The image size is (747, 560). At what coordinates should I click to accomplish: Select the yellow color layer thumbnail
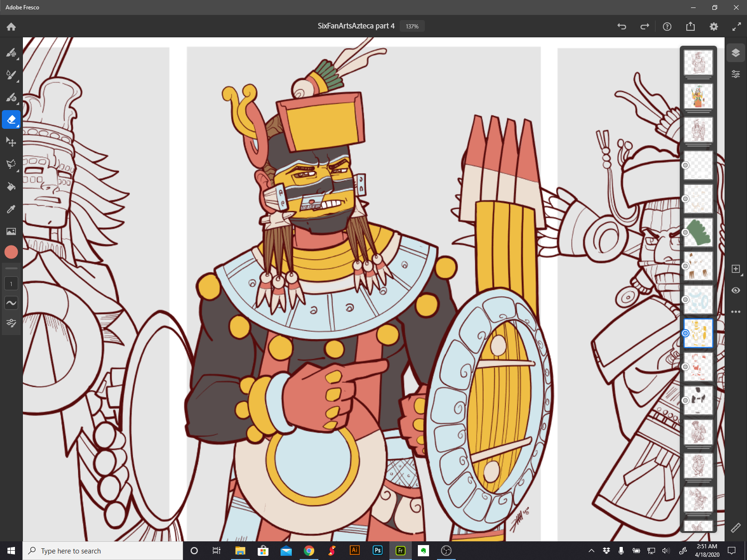(x=698, y=333)
